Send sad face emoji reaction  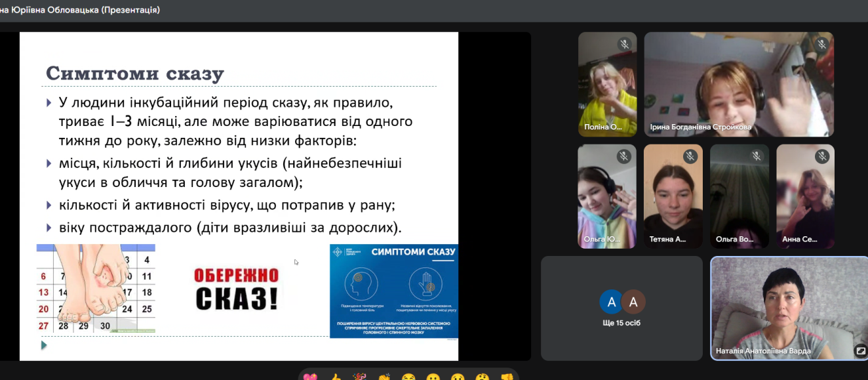click(458, 377)
